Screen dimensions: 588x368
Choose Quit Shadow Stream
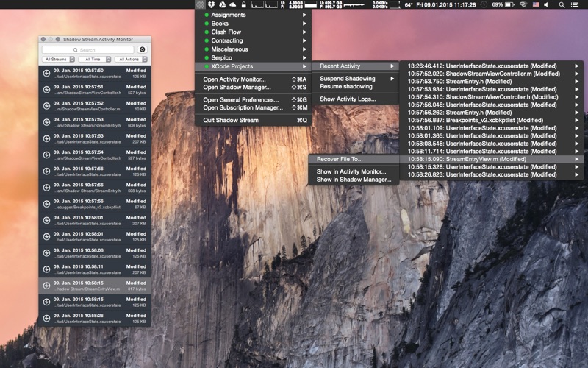click(253, 120)
